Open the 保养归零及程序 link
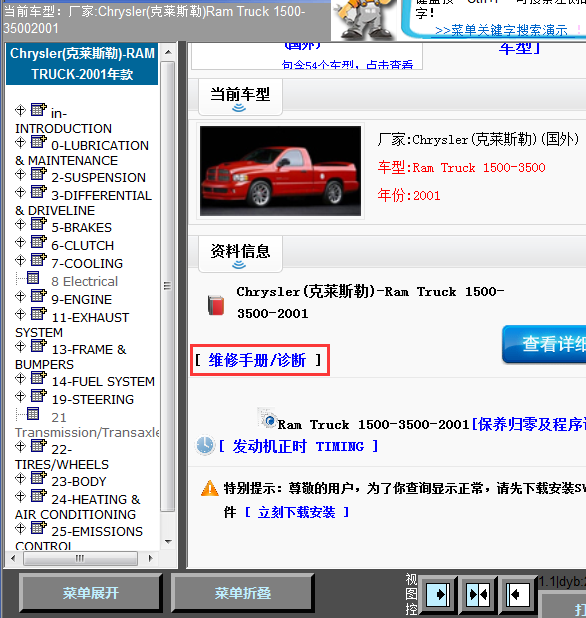Image resolution: width=586 pixels, height=618 pixels. [528, 424]
